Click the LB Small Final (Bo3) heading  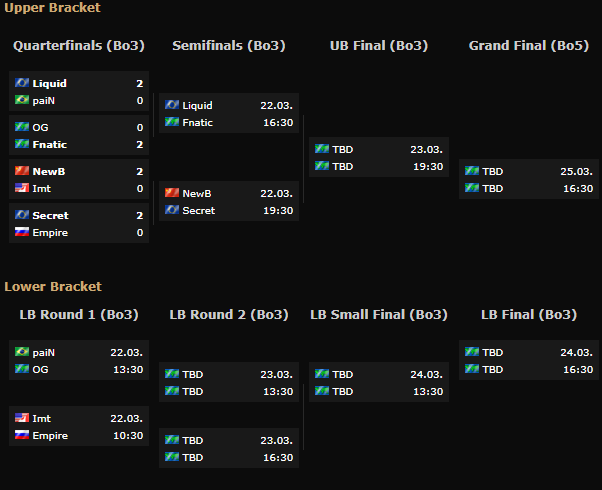coord(378,314)
